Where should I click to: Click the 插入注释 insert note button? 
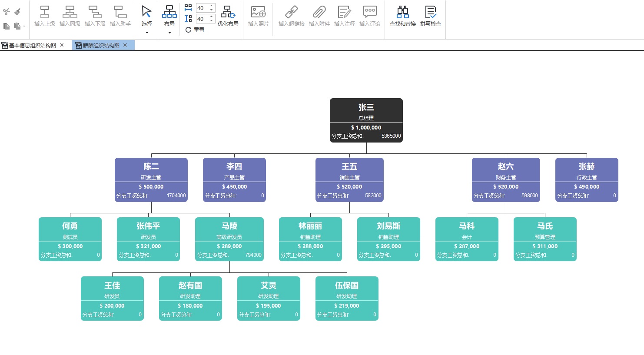344,16
